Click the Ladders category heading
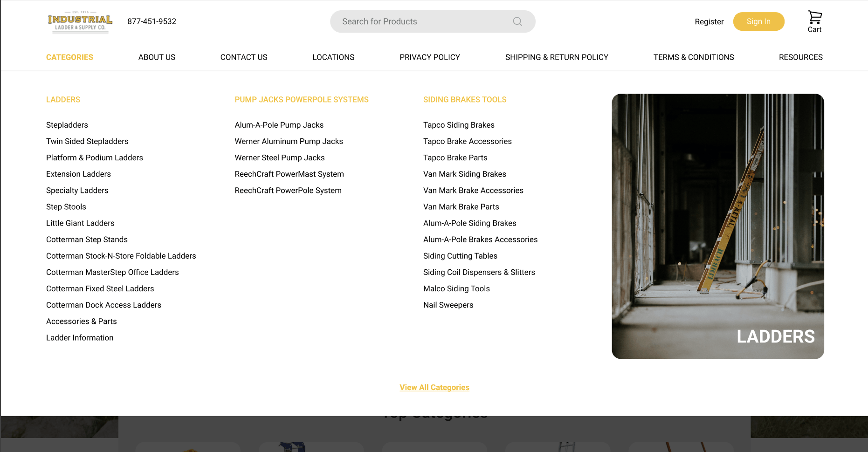Image resolution: width=868 pixels, height=452 pixels. [63, 100]
